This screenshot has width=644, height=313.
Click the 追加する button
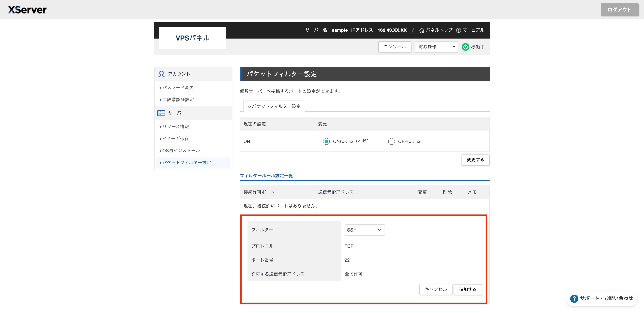pyautogui.click(x=468, y=289)
